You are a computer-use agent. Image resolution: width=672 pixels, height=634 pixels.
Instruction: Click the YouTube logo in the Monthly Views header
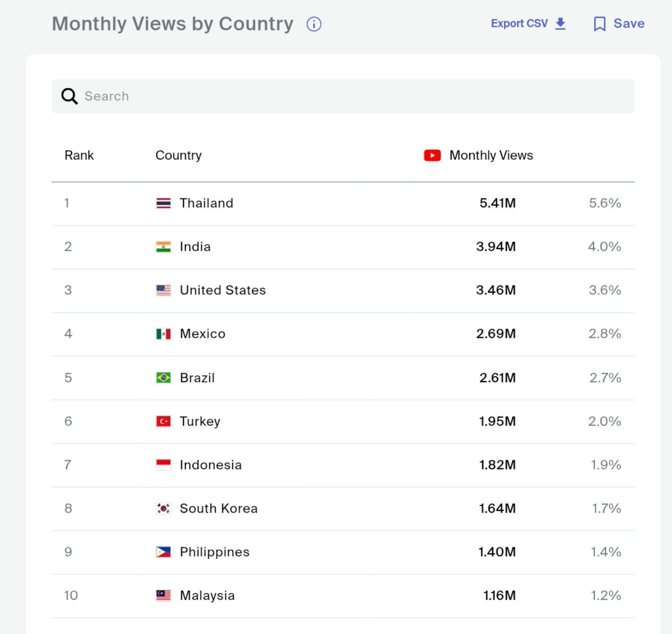point(432,156)
